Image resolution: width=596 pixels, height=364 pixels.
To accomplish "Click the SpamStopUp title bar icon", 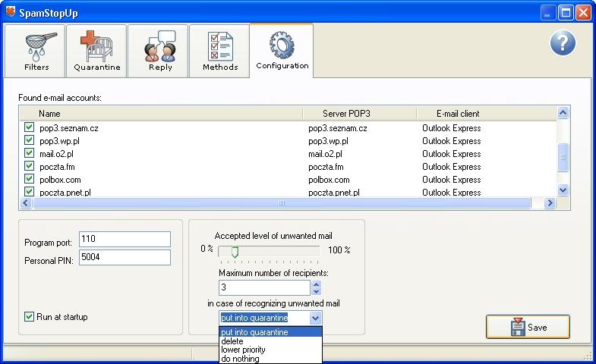I will click(x=11, y=12).
